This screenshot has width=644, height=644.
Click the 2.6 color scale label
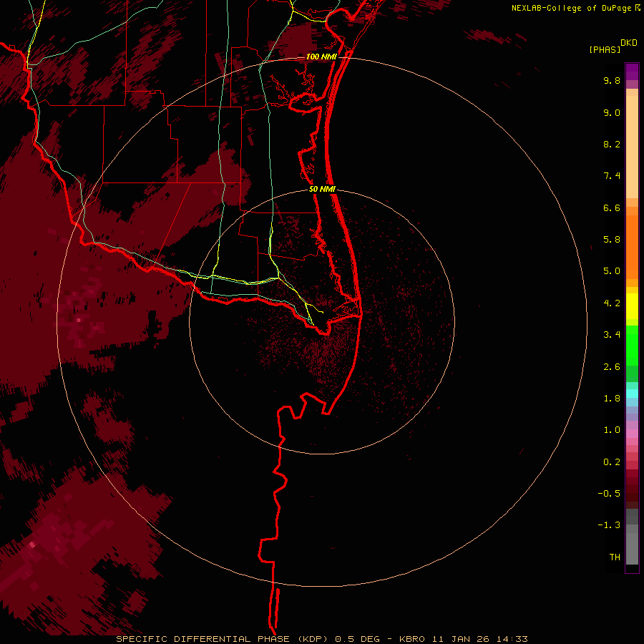click(612, 367)
